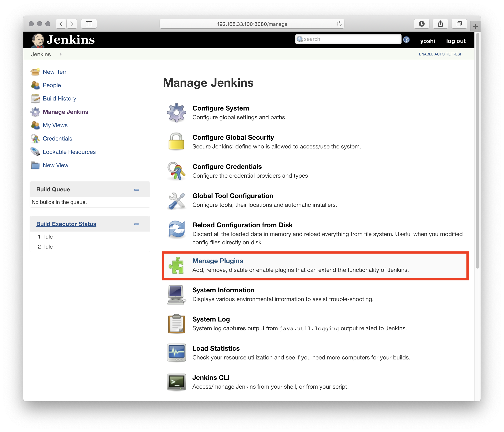Open Credentials in the sidebar
This screenshot has width=504, height=432.
[x=57, y=139]
